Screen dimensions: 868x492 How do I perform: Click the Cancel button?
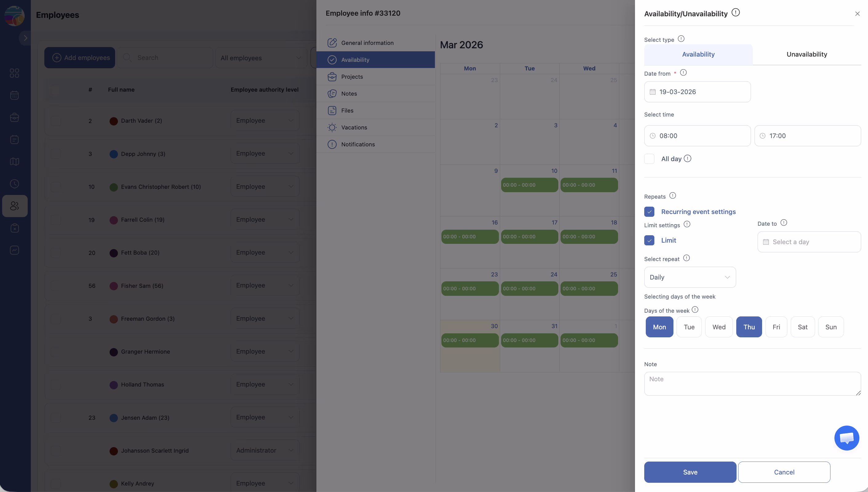pos(784,472)
